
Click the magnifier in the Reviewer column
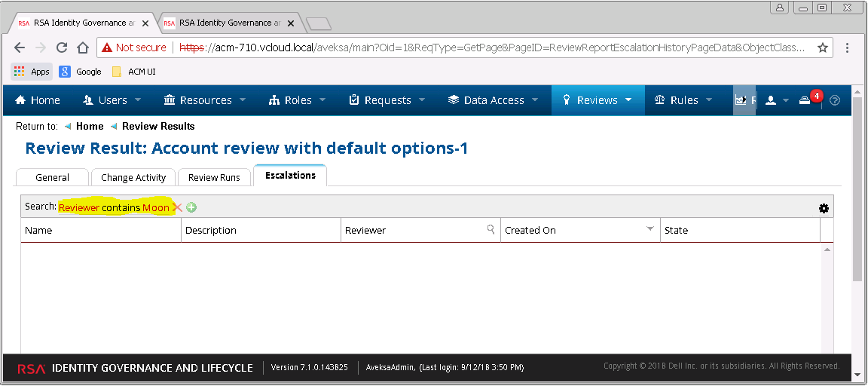pyautogui.click(x=491, y=229)
